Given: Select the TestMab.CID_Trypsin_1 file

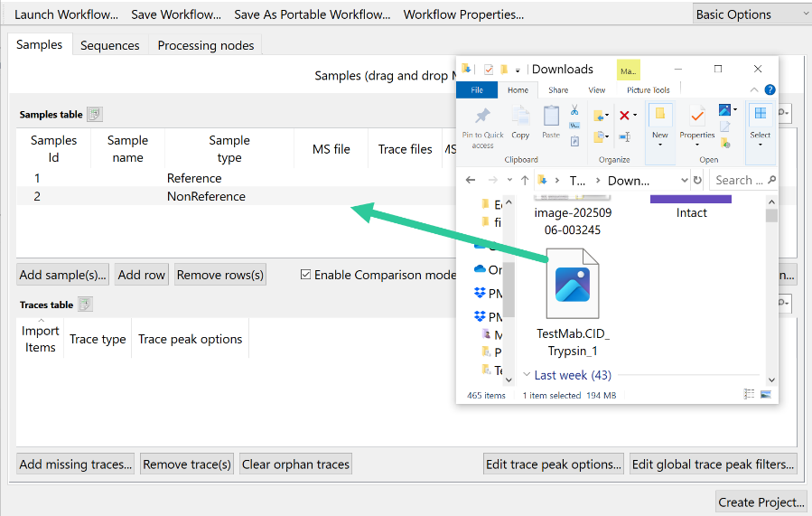Looking at the screenshot, I should [x=573, y=303].
